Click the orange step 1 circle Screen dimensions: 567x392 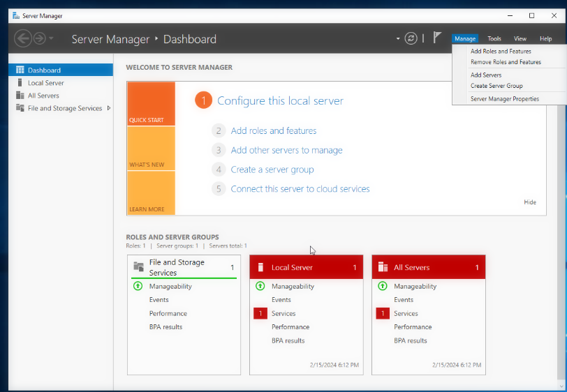point(204,100)
